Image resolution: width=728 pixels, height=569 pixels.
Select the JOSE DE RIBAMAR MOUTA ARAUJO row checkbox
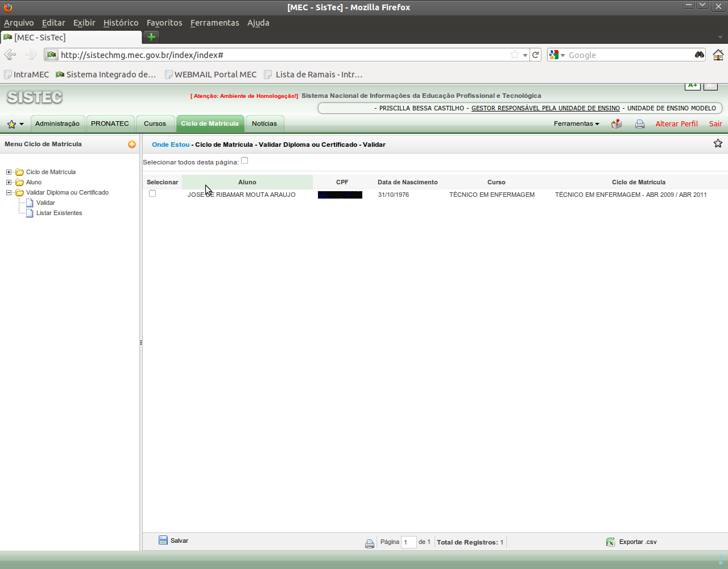152,193
